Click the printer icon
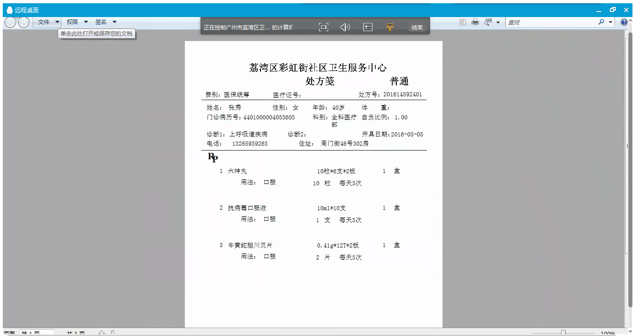This screenshot has height=336, width=644. pyautogui.click(x=475, y=22)
